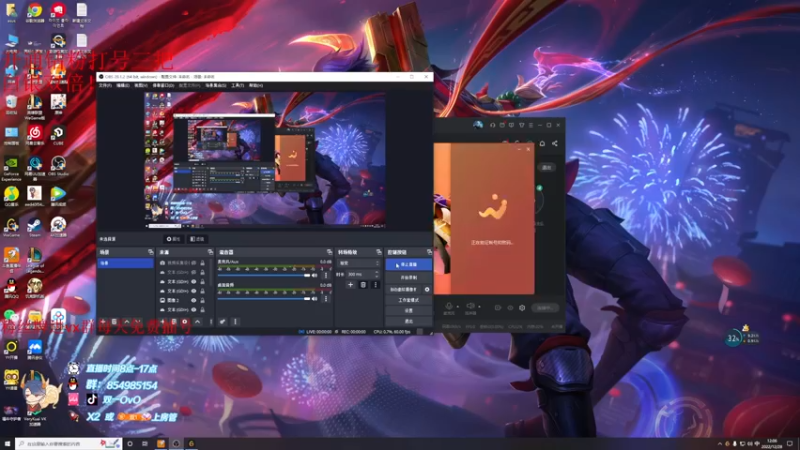Click the 退出 exit button in OBS
This screenshot has height=450, width=800.
pyautogui.click(x=409, y=321)
